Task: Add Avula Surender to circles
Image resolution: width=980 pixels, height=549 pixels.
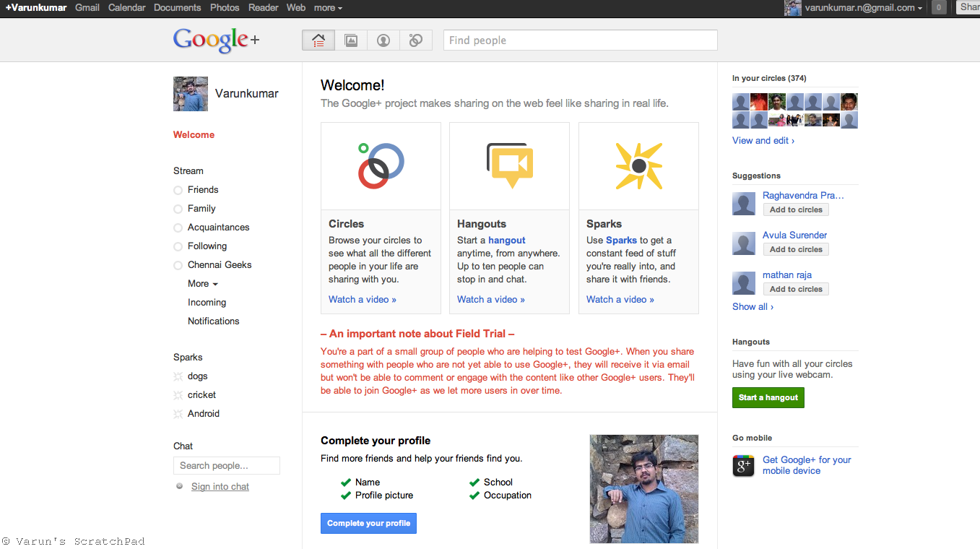Action: click(x=796, y=249)
